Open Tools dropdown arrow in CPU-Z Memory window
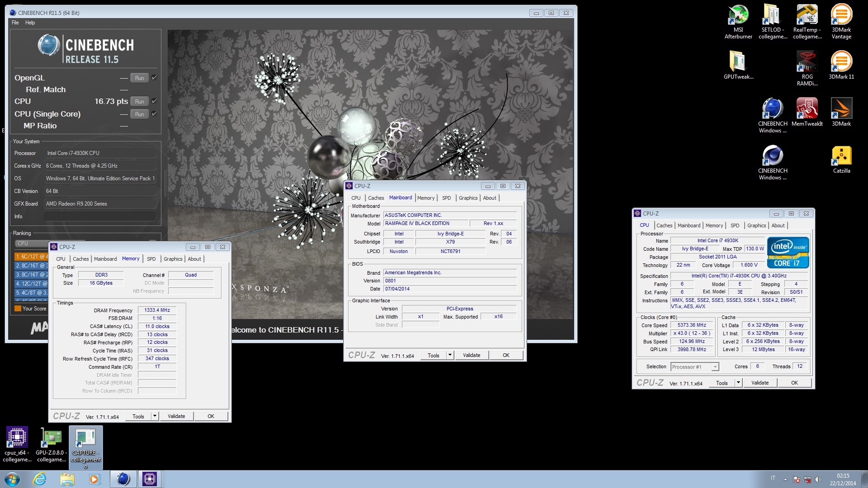 point(155,416)
